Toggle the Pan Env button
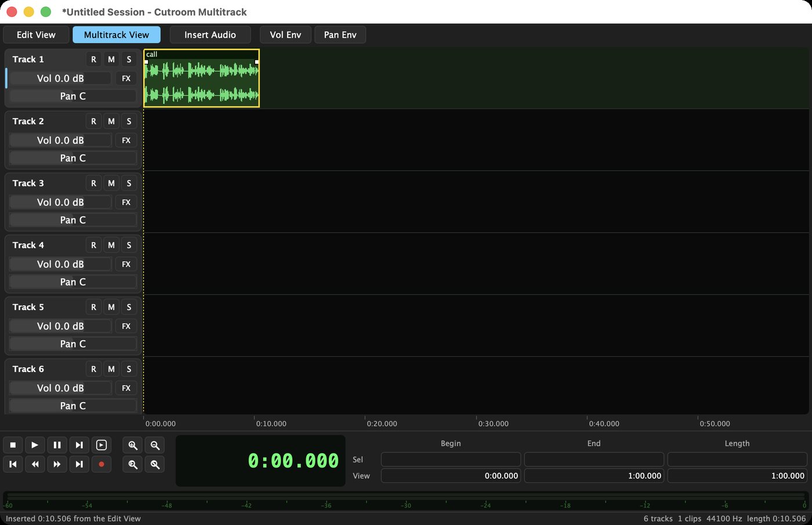 [340, 35]
